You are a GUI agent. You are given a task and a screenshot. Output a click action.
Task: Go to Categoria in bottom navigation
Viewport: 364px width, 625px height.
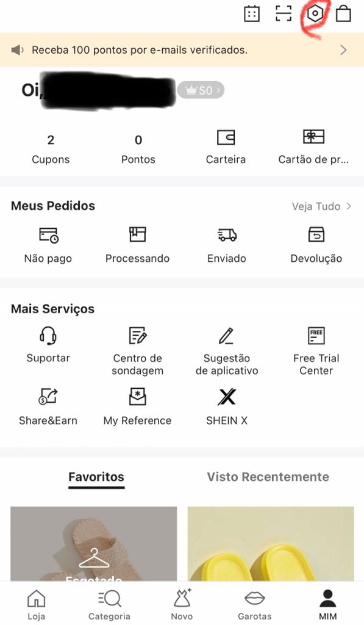(x=109, y=605)
